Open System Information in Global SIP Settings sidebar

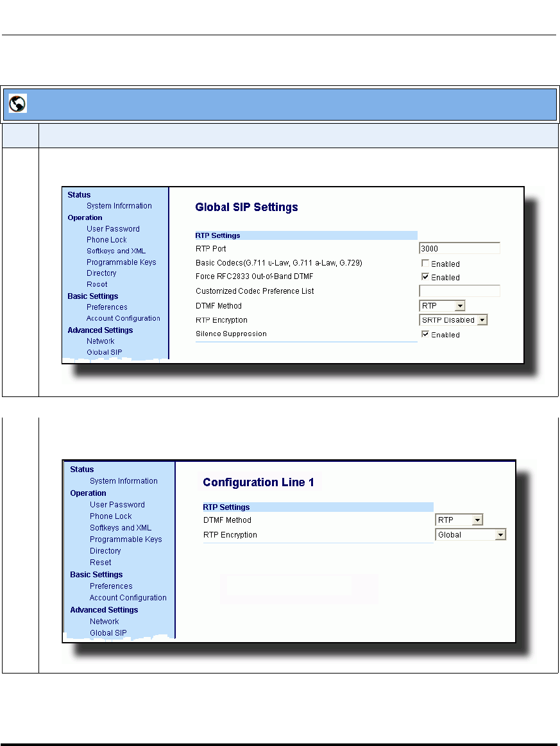[x=119, y=205]
